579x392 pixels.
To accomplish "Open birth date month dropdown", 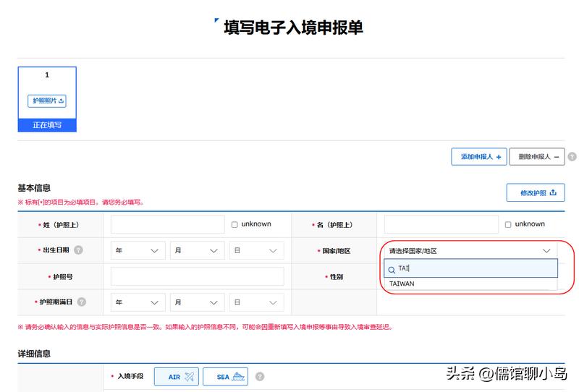I will coord(197,250).
